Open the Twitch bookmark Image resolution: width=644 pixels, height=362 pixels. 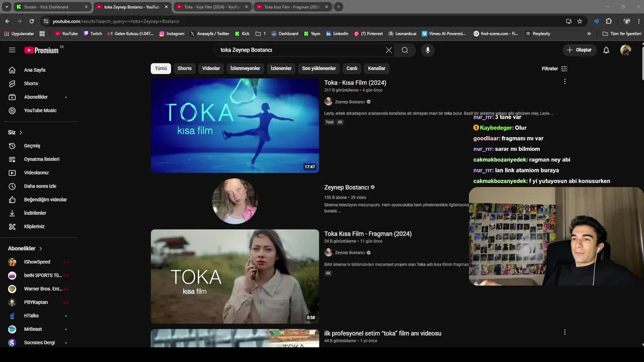click(93, 34)
